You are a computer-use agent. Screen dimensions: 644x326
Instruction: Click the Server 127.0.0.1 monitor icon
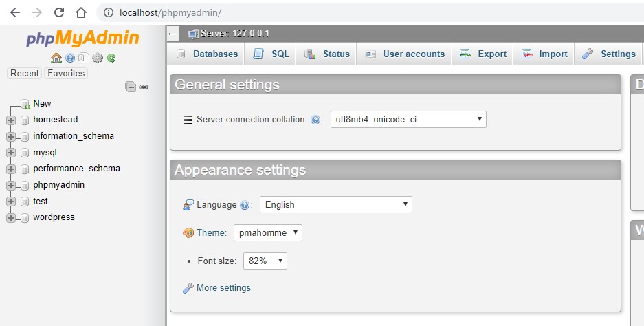click(193, 34)
